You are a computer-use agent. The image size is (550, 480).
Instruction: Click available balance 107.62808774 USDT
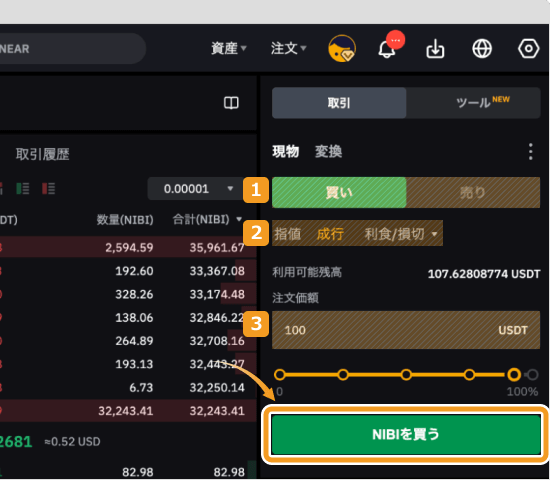tap(484, 274)
